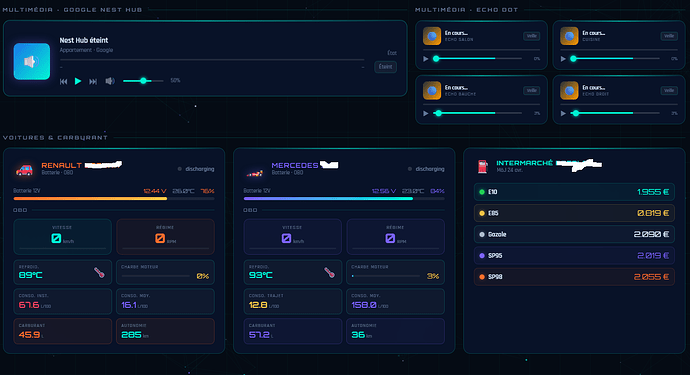Viewport: 690px width, 375px height.
Task: Click the INTERMARCHÉ station title
Action: (x=525, y=163)
